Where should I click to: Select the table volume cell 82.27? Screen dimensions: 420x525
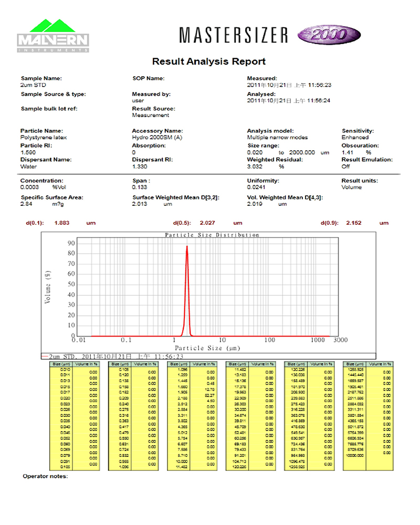pos(210,395)
